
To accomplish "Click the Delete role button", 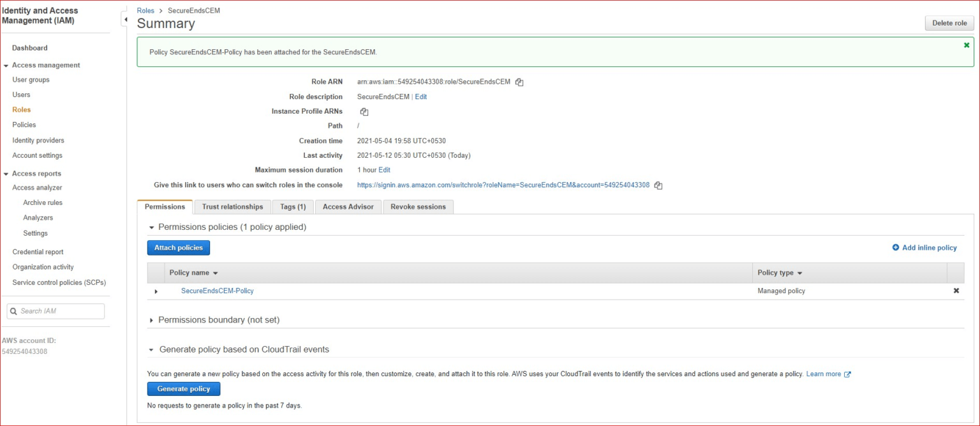I will (949, 22).
